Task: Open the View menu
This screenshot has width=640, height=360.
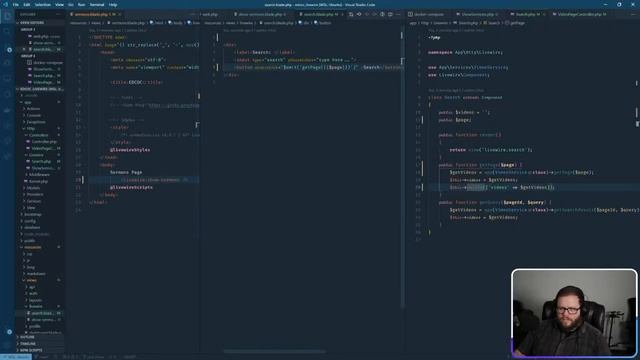Action: click(60, 4)
